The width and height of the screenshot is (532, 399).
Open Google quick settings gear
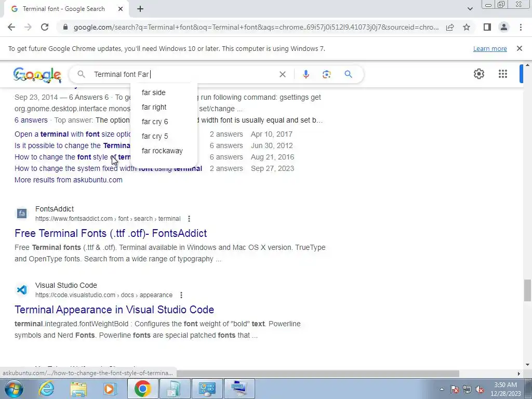(x=478, y=74)
